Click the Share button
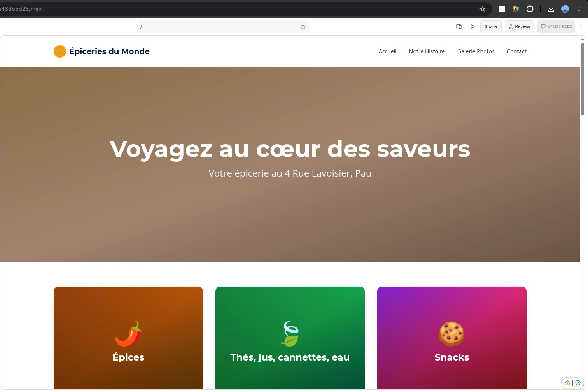The image size is (588, 392). 491,26
